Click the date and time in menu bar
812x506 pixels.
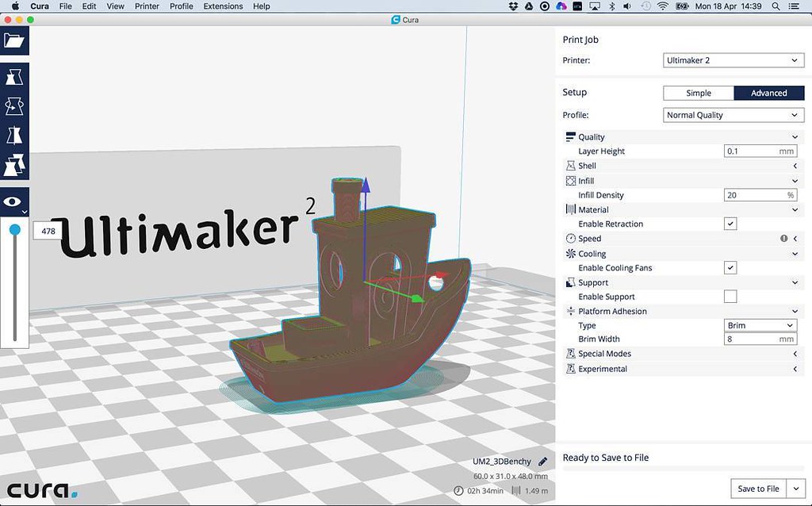click(728, 6)
